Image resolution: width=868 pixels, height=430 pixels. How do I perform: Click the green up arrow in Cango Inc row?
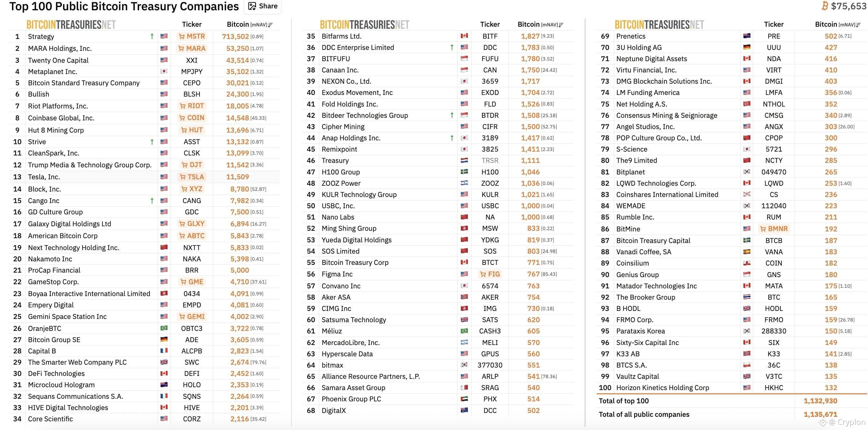tap(152, 201)
